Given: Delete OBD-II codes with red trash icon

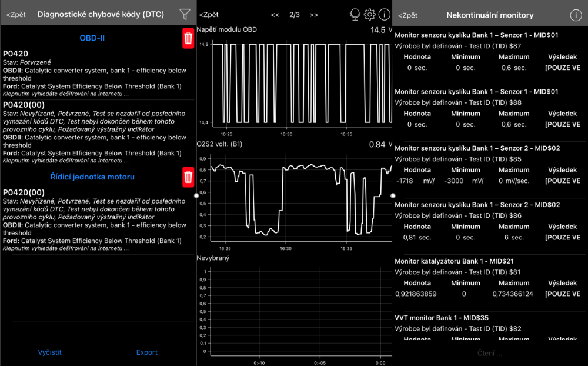Looking at the screenshot, I should (x=188, y=38).
